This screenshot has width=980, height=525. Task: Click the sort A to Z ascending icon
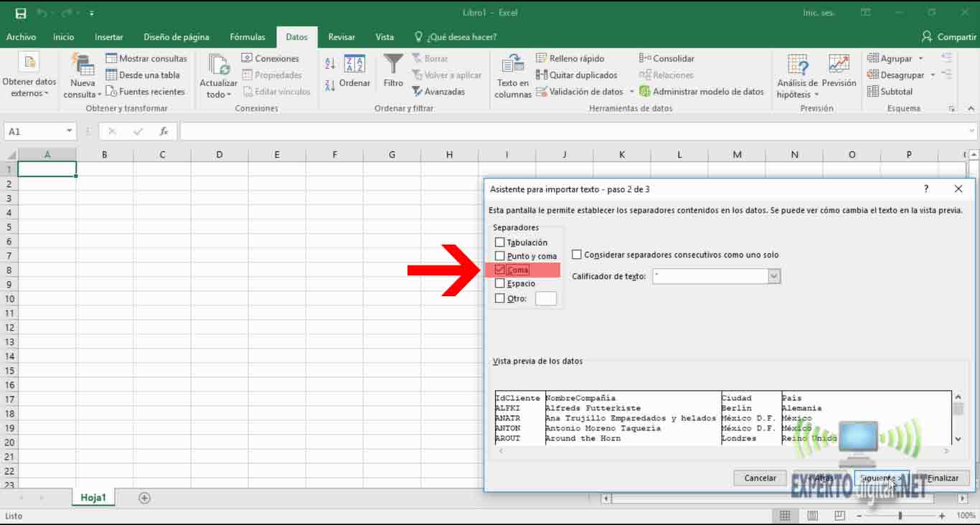click(x=330, y=64)
